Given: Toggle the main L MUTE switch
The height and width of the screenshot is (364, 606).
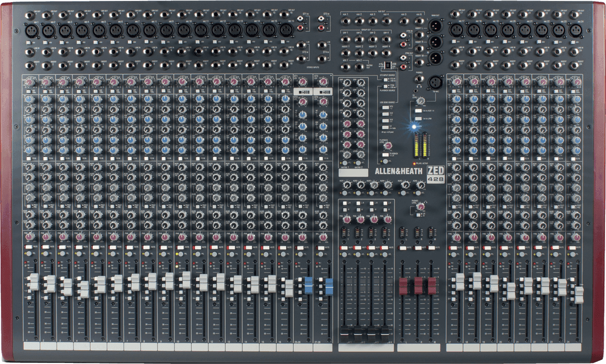Looking at the screenshot, I should [404, 248].
